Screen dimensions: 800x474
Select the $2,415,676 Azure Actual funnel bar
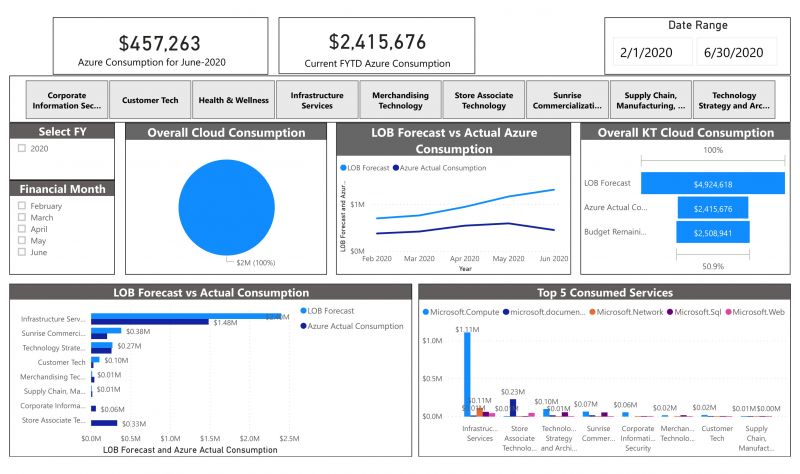(713, 208)
